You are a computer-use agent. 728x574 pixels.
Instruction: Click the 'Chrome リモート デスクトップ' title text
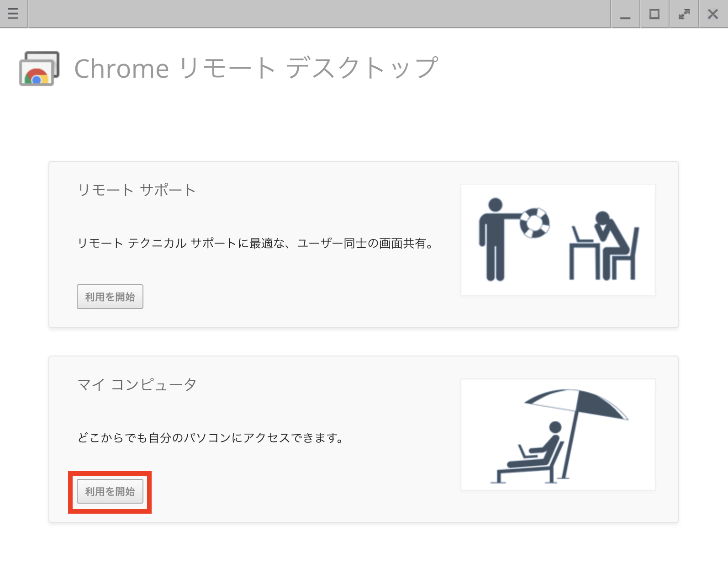pos(256,69)
